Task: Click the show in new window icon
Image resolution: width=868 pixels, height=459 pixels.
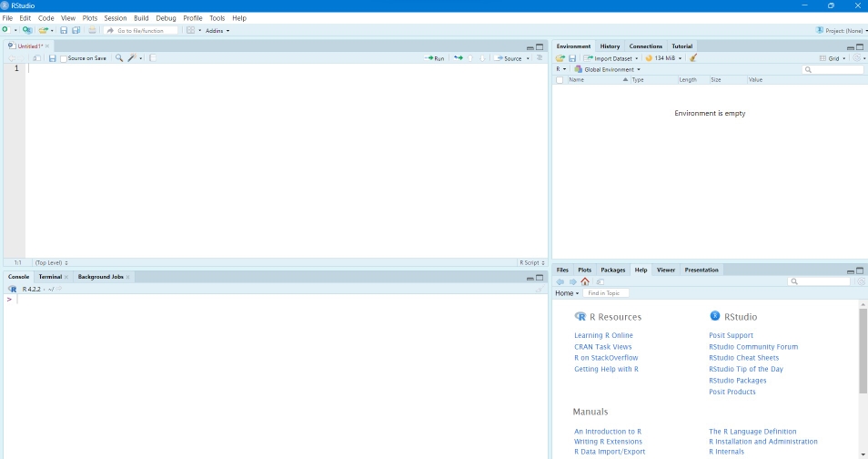Action: tap(36, 58)
